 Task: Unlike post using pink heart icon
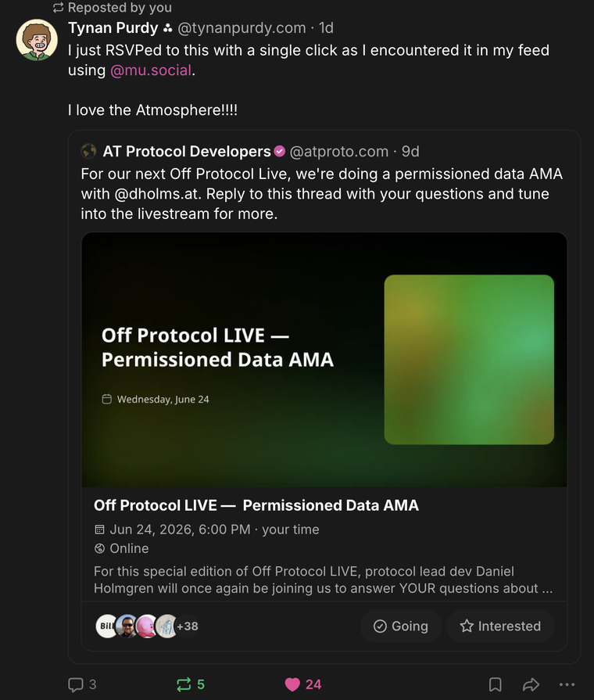pyautogui.click(x=292, y=684)
